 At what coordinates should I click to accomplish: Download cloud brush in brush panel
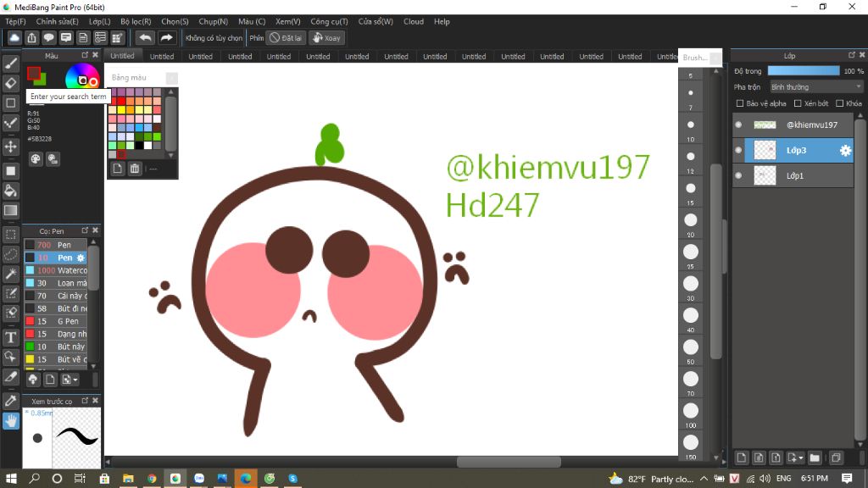(33, 380)
